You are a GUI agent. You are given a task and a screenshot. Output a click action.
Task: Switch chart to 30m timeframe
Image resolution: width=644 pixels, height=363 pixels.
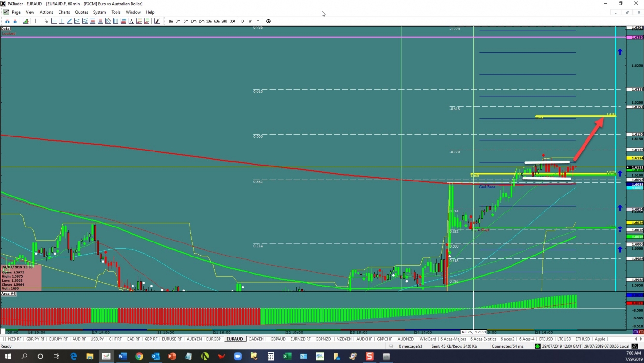[209, 21]
